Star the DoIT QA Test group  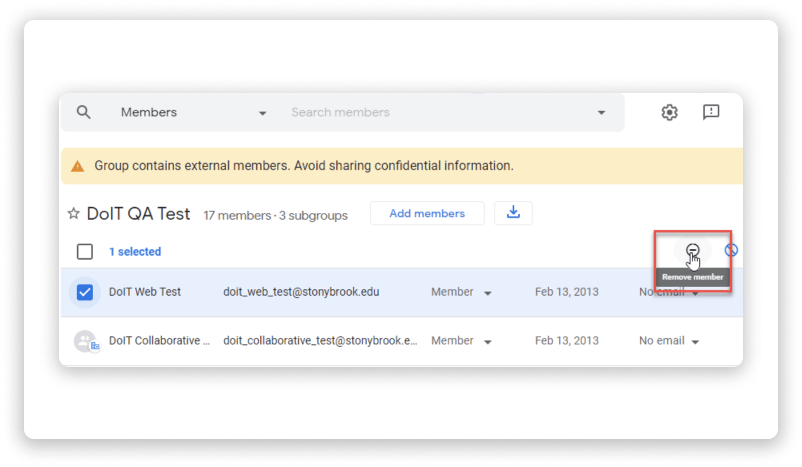pos(73,214)
